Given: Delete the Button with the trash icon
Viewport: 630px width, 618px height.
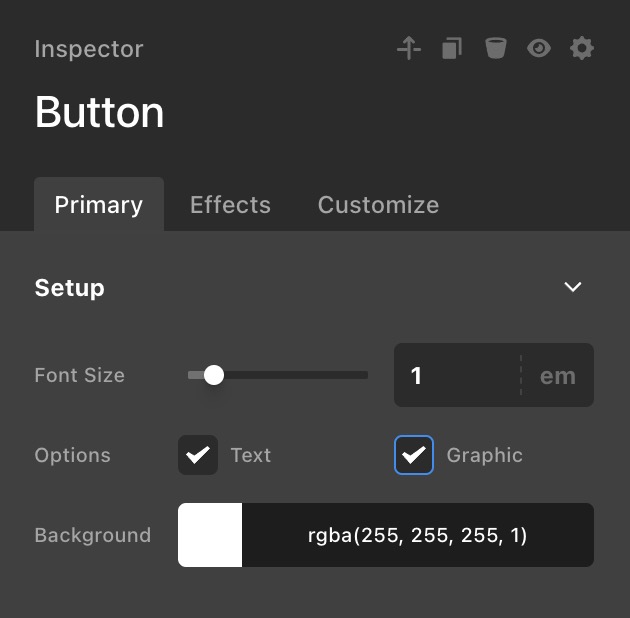Looking at the screenshot, I should pyautogui.click(x=495, y=48).
